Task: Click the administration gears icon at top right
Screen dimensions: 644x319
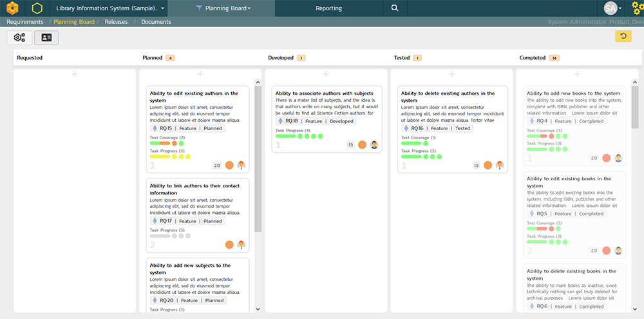Action: (x=636, y=8)
